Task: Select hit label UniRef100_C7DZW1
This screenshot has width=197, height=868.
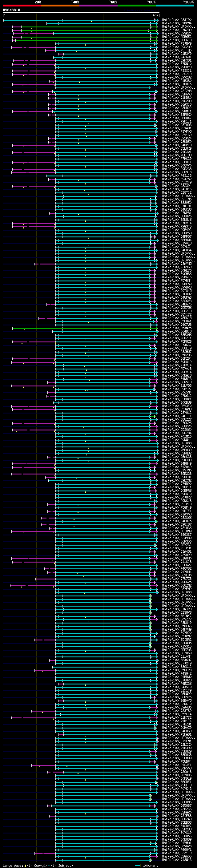Action: [177, 725]
